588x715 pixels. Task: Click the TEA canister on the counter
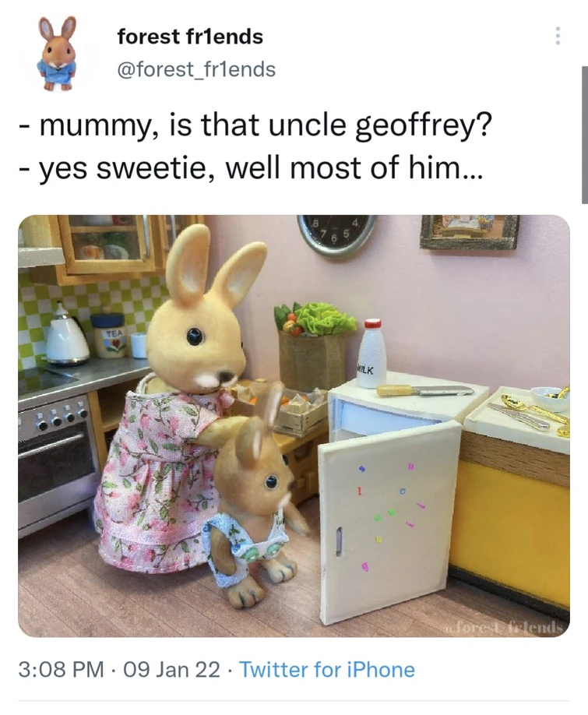(107, 335)
